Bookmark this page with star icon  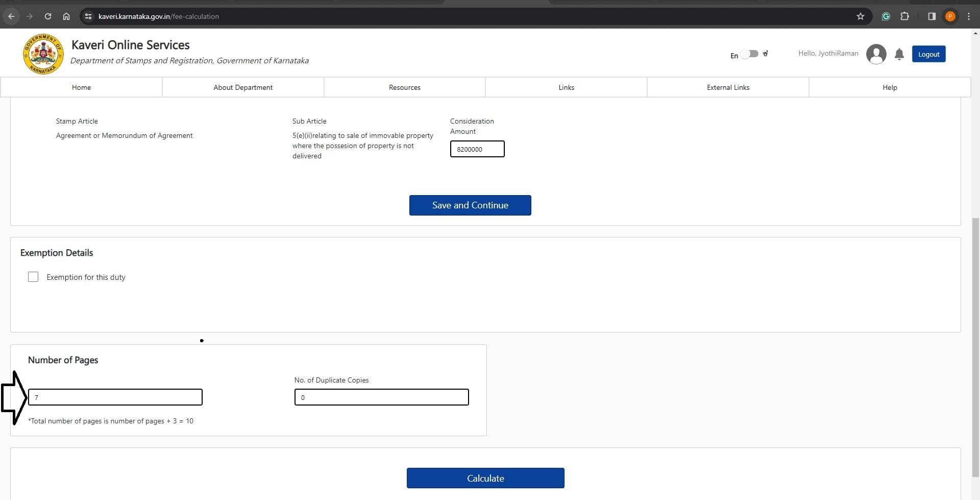click(x=861, y=16)
